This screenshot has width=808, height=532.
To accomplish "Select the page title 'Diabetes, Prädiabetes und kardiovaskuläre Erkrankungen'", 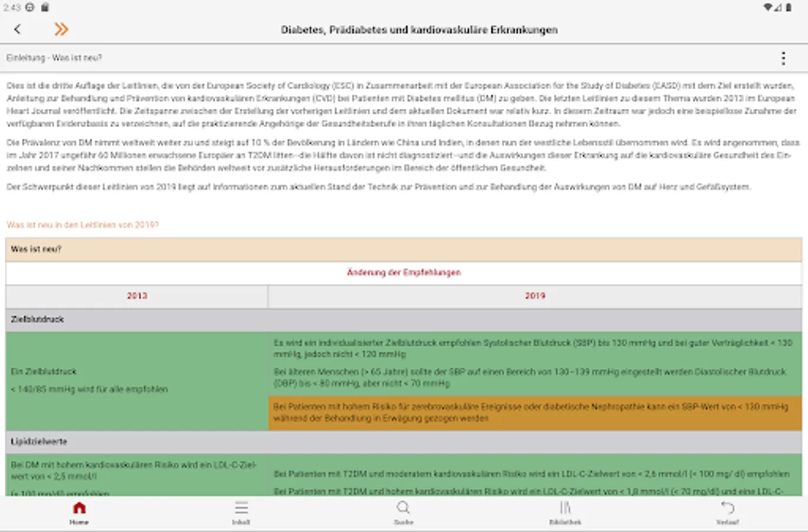I will pyautogui.click(x=419, y=30).
